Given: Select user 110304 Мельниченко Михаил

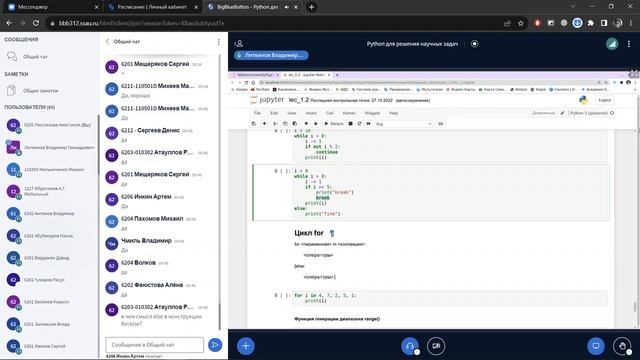Looking at the screenshot, I should pyautogui.click(x=50, y=169).
